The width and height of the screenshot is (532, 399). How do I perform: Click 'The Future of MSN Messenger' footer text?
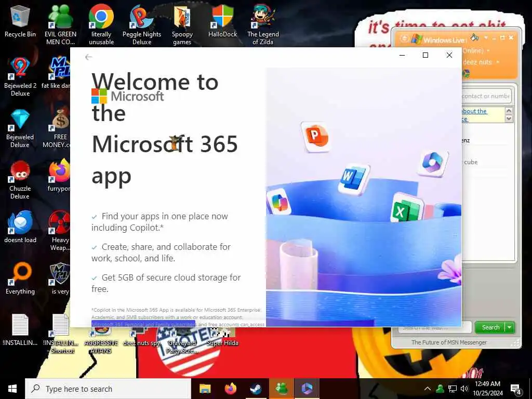pos(449,342)
